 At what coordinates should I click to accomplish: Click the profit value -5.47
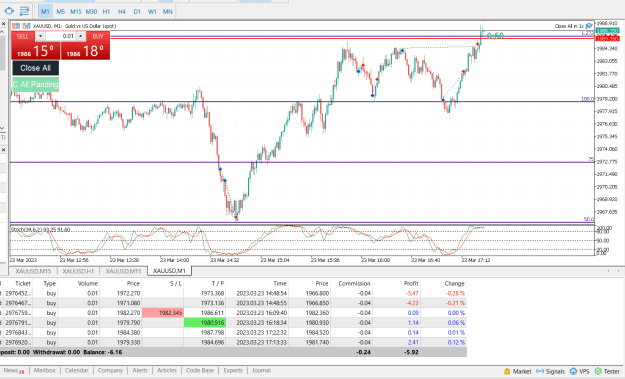point(412,293)
